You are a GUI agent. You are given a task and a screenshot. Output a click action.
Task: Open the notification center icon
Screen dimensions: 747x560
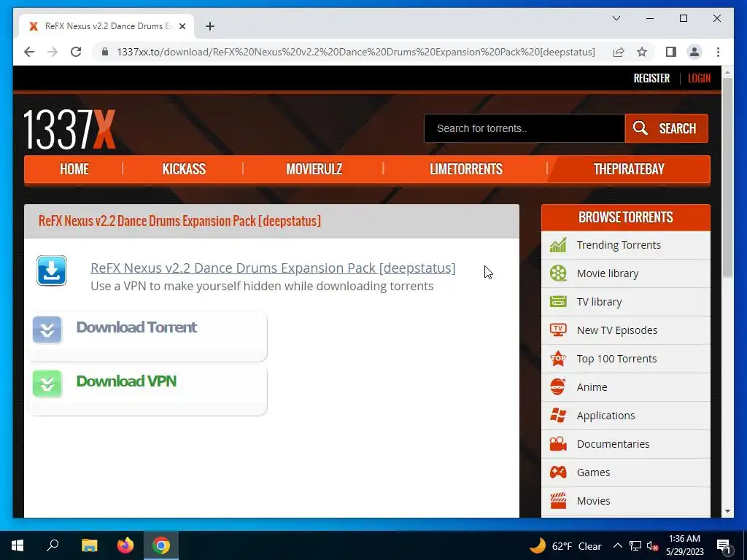click(x=724, y=545)
